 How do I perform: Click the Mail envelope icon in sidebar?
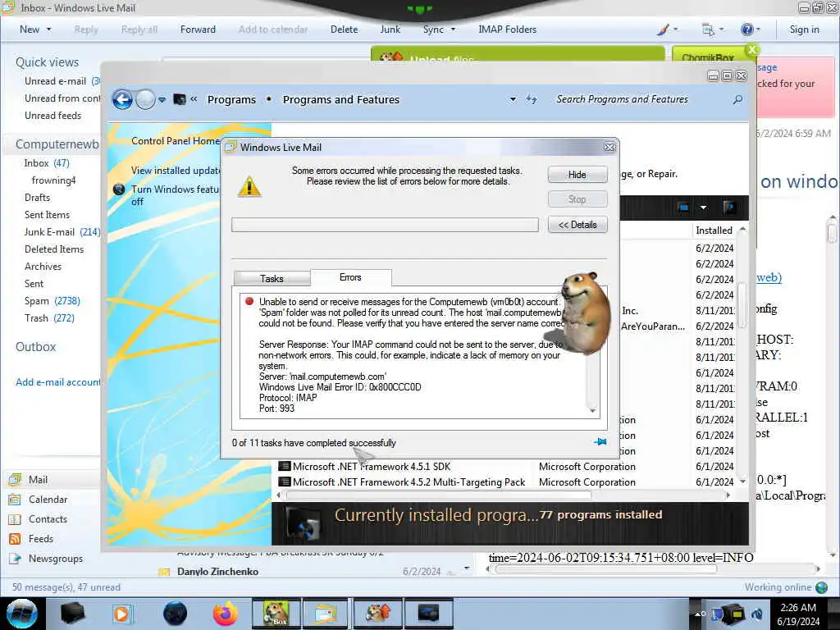[15, 479]
